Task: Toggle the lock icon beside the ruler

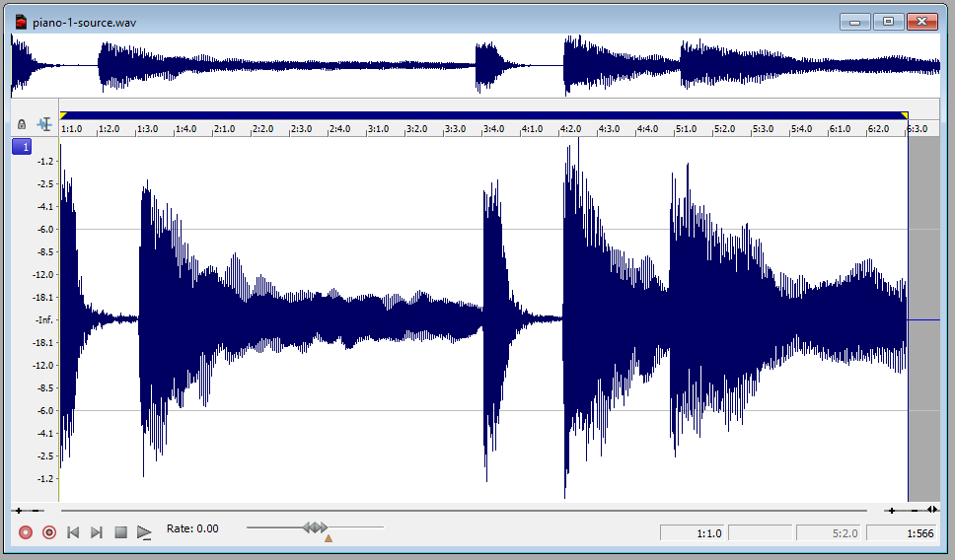Action: point(22,124)
